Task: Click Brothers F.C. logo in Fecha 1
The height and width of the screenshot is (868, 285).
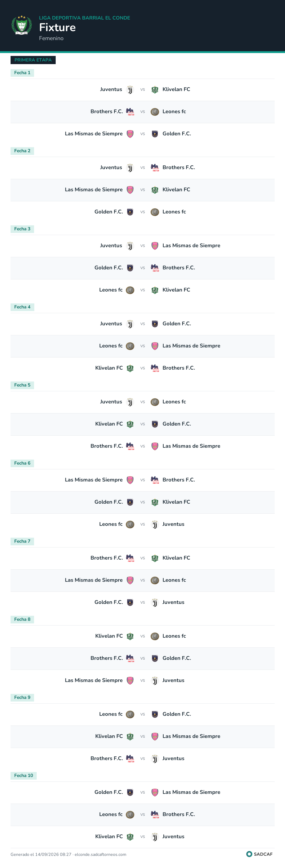Action: pyautogui.click(x=130, y=112)
